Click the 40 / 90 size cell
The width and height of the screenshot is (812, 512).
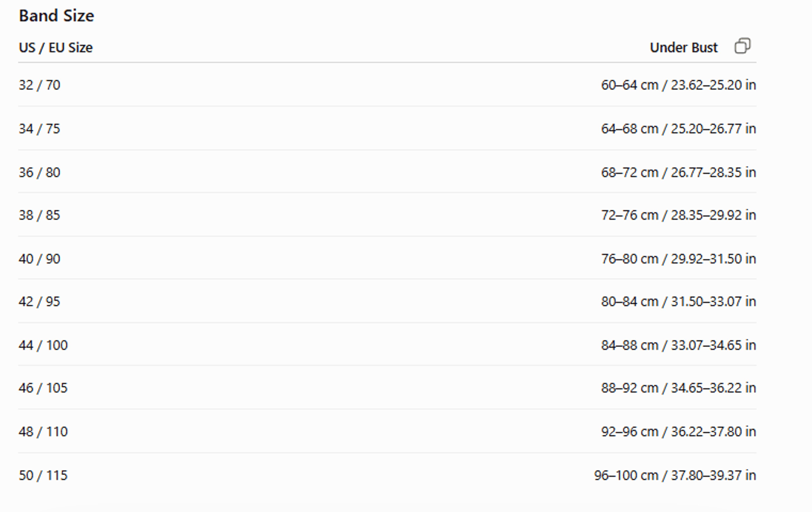40,259
